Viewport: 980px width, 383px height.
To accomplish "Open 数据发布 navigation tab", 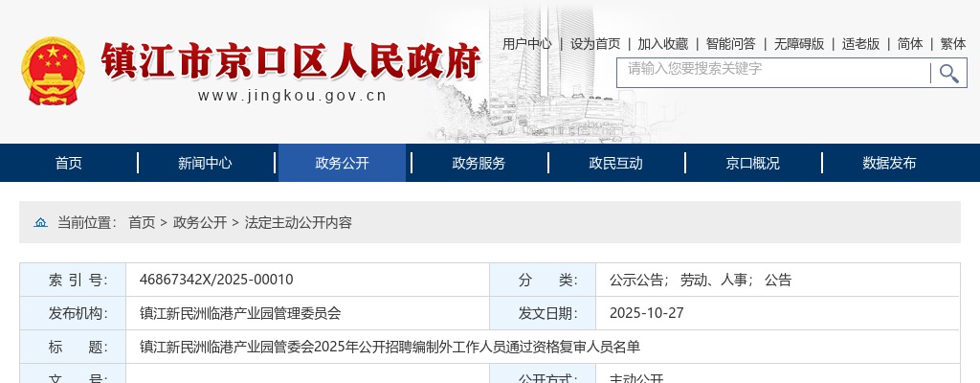I will coord(889,164).
